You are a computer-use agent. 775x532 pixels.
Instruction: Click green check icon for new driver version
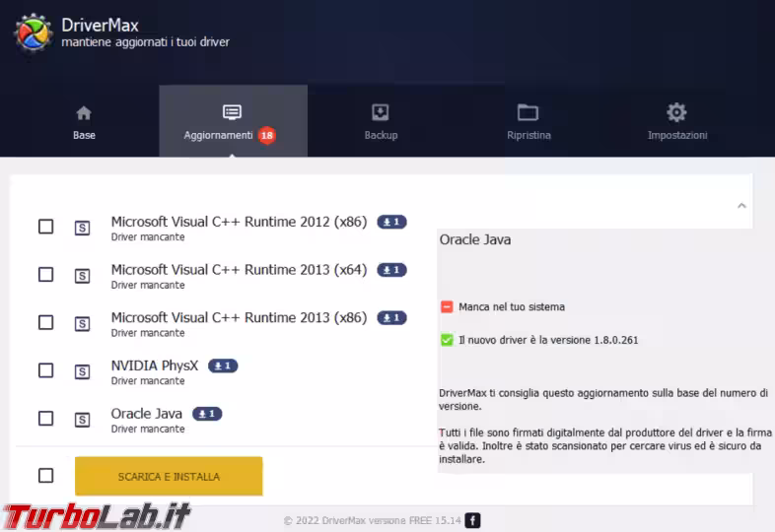coord(447,340)
